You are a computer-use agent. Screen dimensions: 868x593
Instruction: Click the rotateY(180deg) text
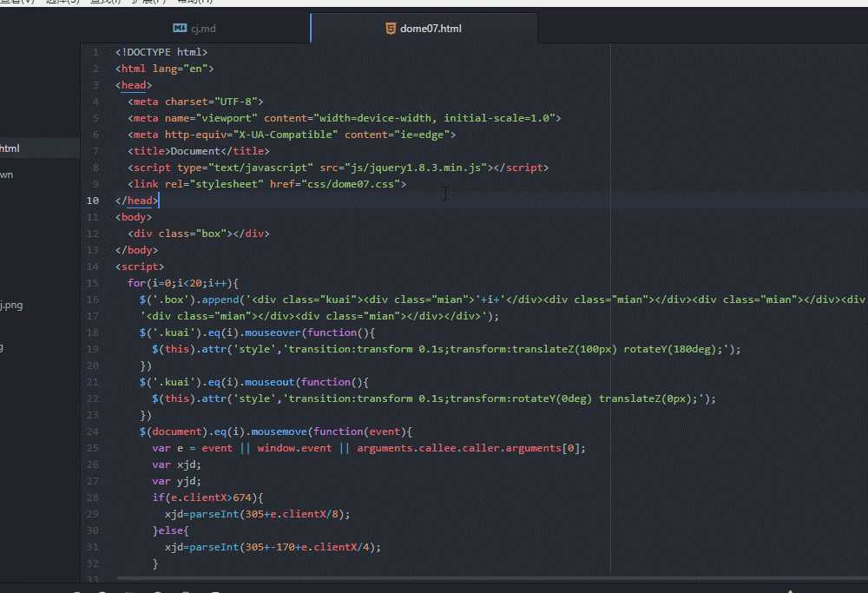coord(670,349)
